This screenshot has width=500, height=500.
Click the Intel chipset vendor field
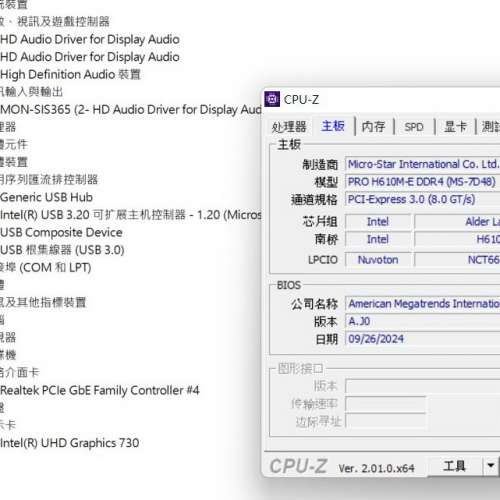click(378, 222)
